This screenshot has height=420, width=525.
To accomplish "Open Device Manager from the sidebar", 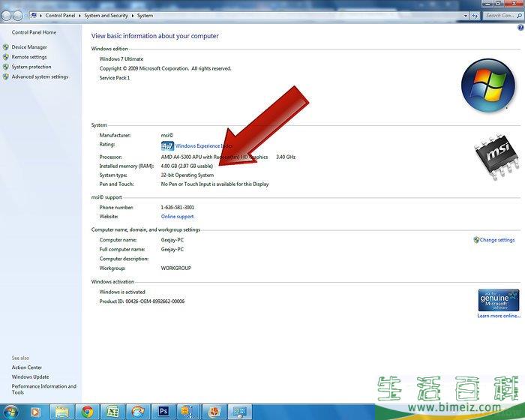I will point(28,47).
